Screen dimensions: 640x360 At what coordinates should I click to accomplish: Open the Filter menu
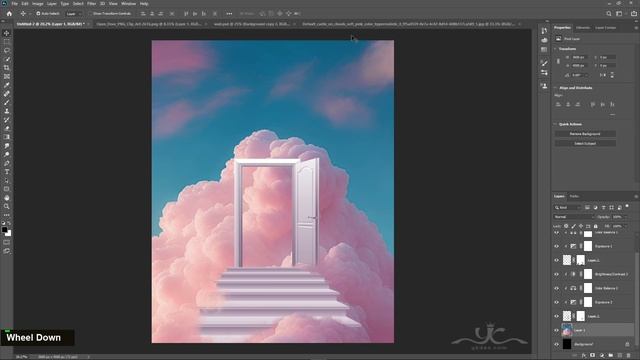click(91, 4)
